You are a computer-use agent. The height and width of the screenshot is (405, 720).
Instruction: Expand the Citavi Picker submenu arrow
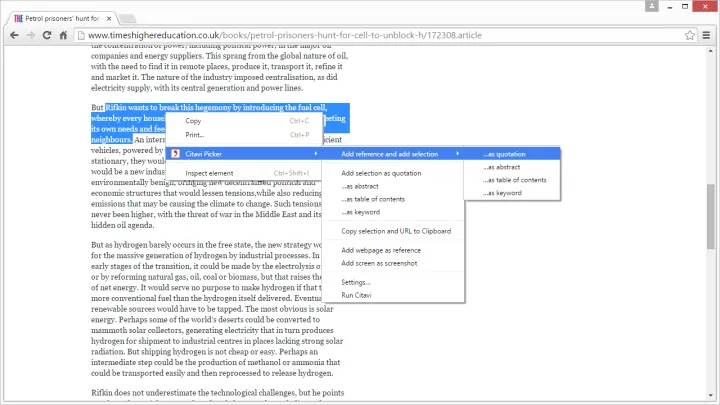pos(316,153)
